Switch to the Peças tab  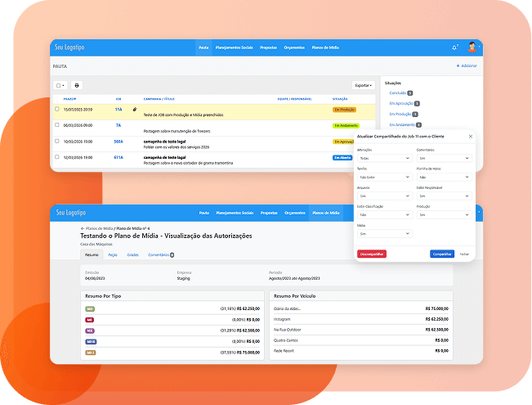[112, 254]
